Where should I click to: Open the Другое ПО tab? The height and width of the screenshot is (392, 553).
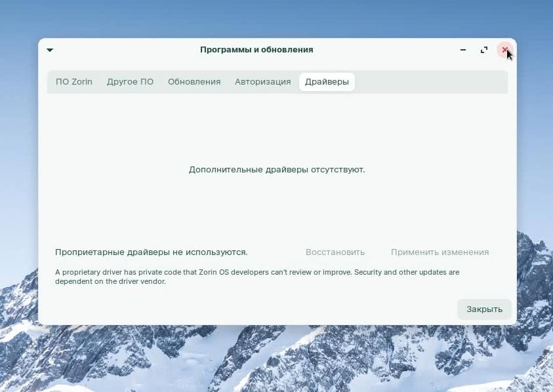130,82
